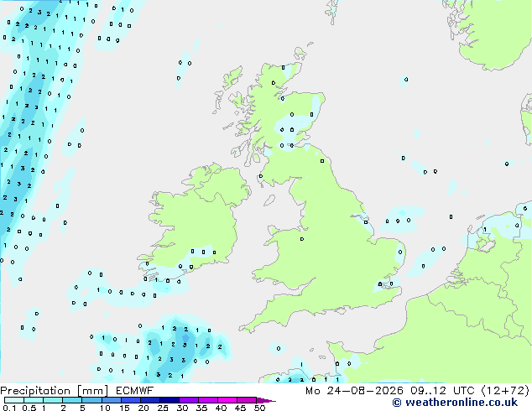Screen dimensions: 532x411
Task: Select the 'Precipitation [mm]' title text
Action: 54,391
